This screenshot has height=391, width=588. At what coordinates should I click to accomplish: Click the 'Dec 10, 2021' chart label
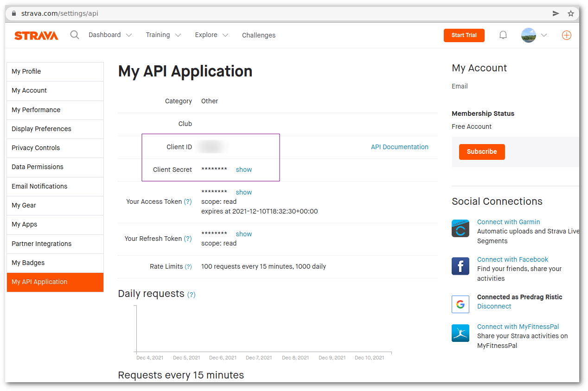(370, 358)
